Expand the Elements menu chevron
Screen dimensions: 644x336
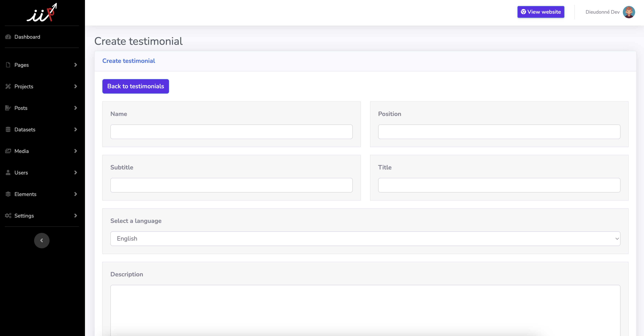click(76, 194)
